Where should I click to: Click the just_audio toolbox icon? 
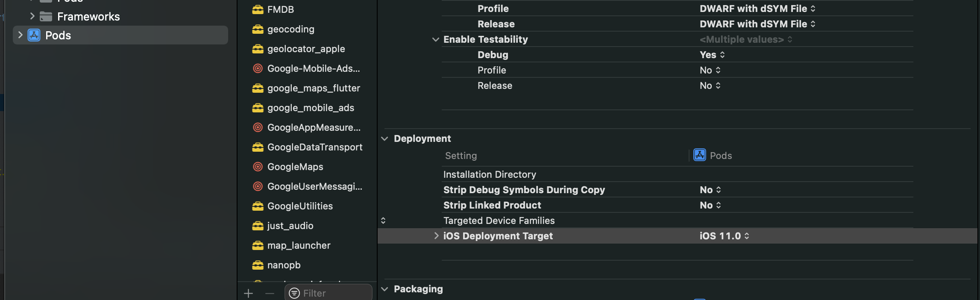point(258,226)
